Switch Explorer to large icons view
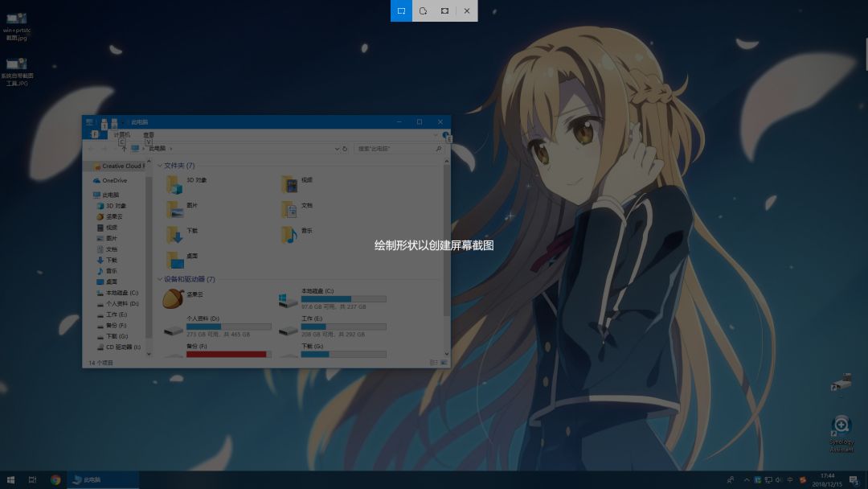 click(444, 362)
